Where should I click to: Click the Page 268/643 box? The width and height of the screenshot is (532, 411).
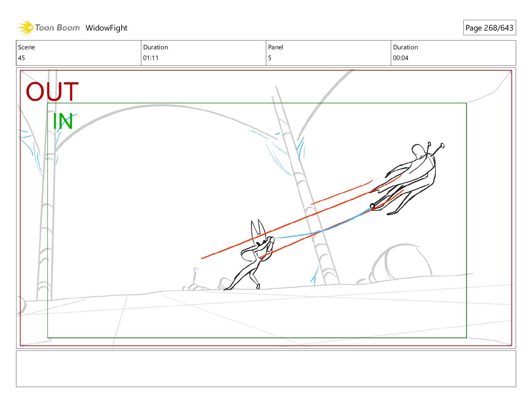(489, 28)
